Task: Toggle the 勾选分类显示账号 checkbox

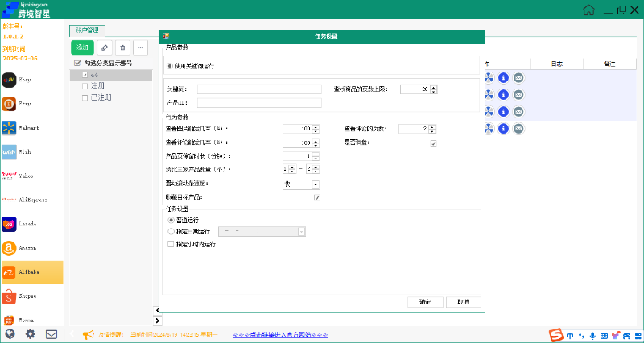Action: [x=76, y=64]
